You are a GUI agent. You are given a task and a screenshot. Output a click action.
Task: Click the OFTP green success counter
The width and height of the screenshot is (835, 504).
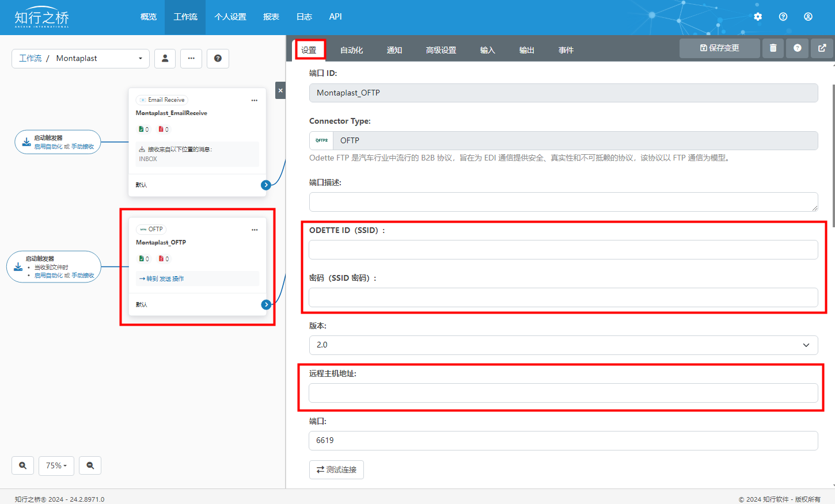(x=143, y=259)
